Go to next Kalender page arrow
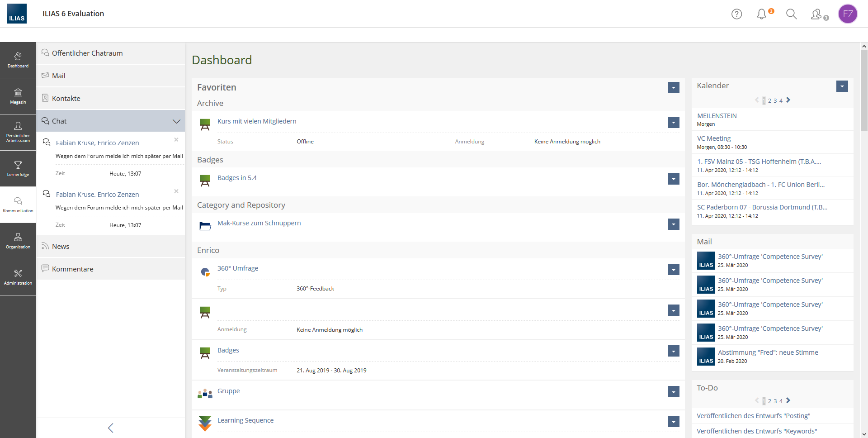Image resolution: width=868 pixels, height=438 pixels. click(x=788, y=100)
